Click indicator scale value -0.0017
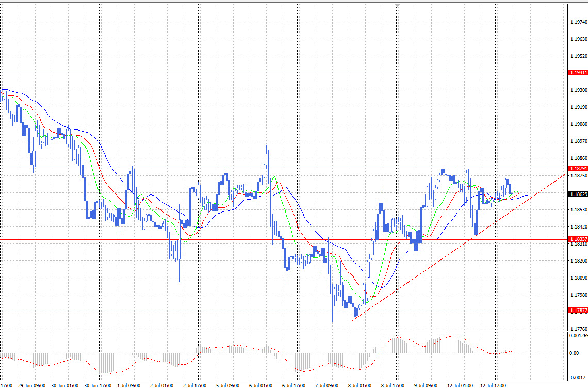The image size is (588, 391). pyautogui.click(x=578, y=378)
